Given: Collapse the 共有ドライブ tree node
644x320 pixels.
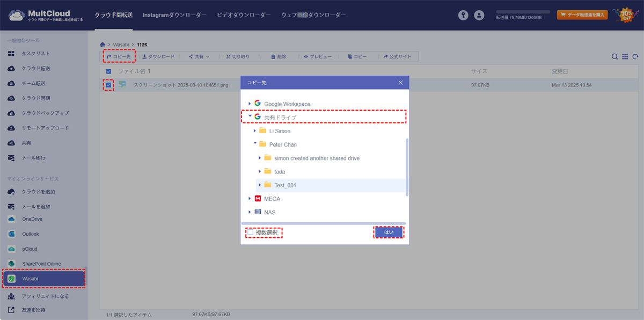Looking at the screenshot, I should coord(250,117).
